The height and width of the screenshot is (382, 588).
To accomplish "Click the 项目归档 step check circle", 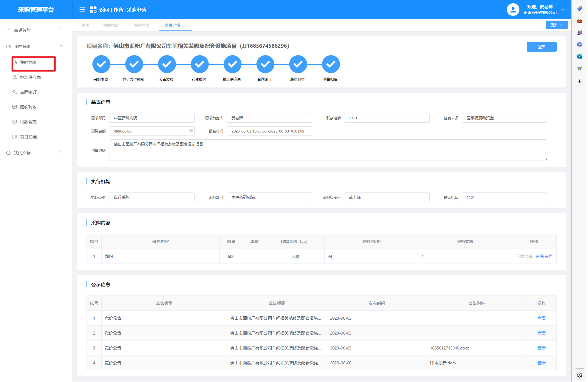I will pyautogui.click(x=331, y=64).
